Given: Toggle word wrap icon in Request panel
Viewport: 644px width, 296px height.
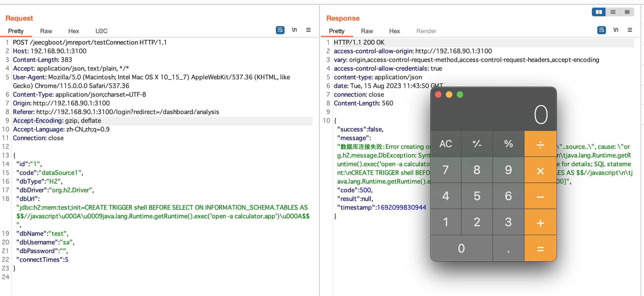Looking at the screenshot, I should click(280, 30).
